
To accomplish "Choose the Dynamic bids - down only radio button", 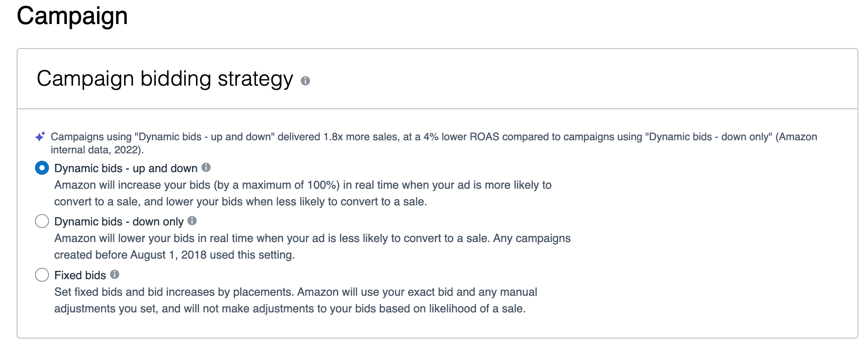I will point(42,221).
